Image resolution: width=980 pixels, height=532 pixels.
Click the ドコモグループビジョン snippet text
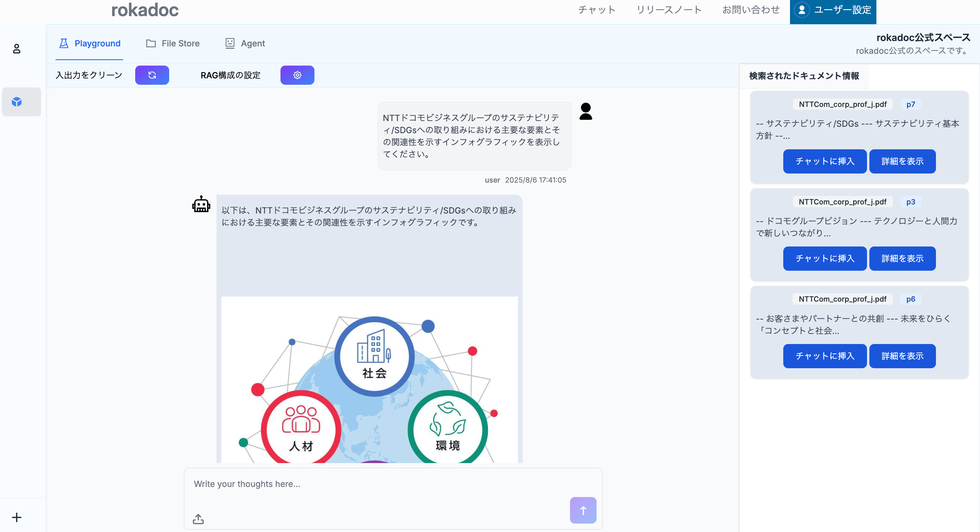pos(856,227)
